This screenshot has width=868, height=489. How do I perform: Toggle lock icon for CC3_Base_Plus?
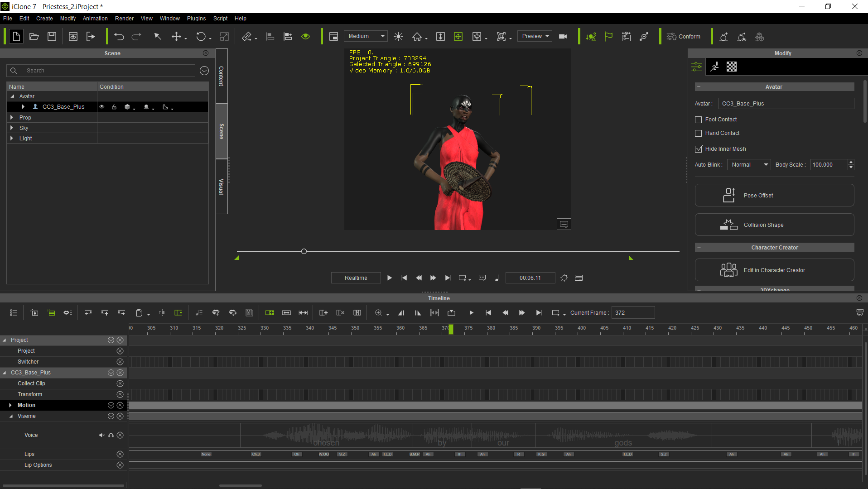click(x=114, y=107)
